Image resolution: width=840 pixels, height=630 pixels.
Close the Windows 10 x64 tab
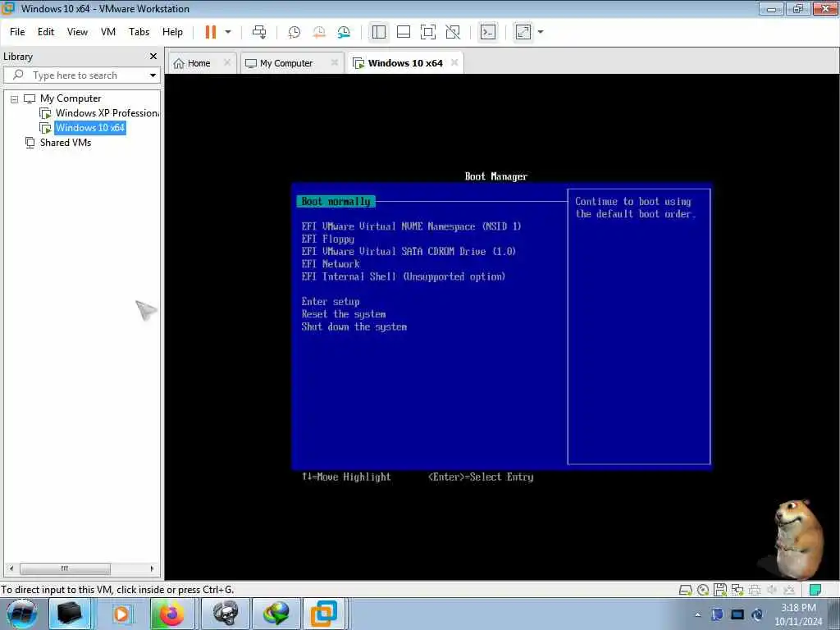pos(454,62)
